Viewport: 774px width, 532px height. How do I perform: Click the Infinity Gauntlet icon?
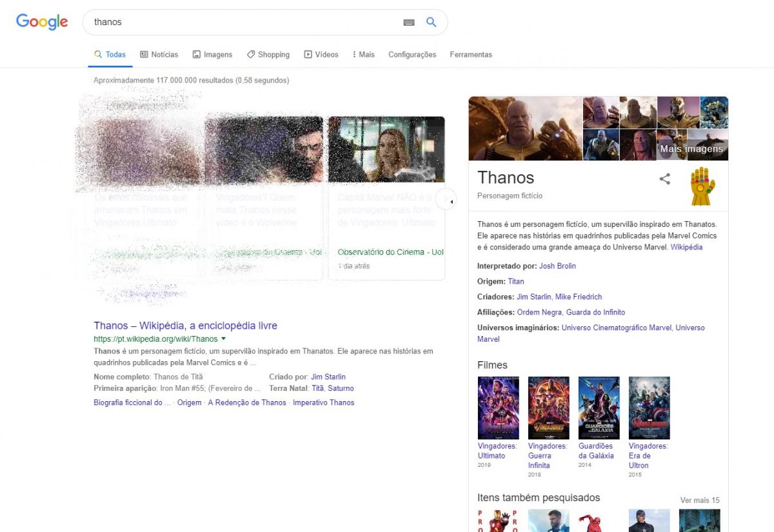click(702, 186)
